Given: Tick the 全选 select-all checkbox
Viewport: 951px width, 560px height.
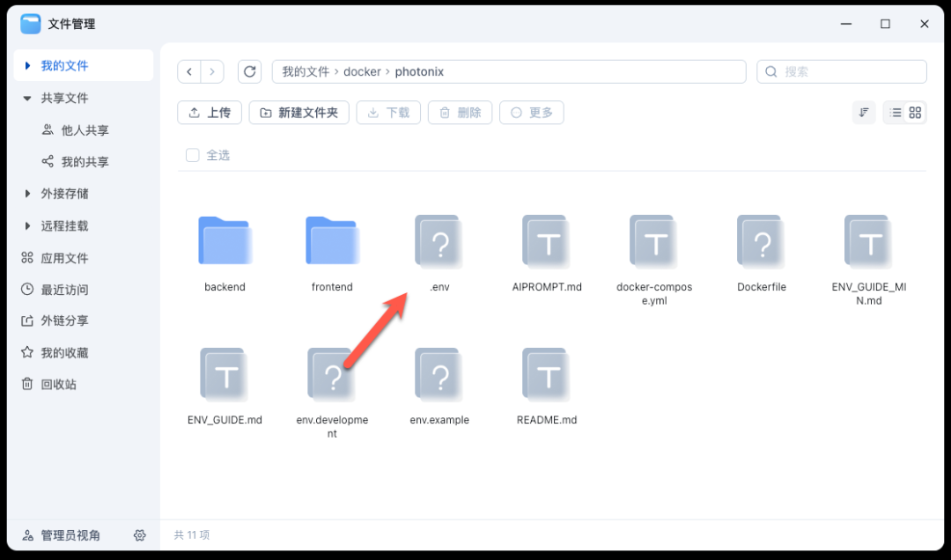Looking at the screenshot, I should coord(193,155).
